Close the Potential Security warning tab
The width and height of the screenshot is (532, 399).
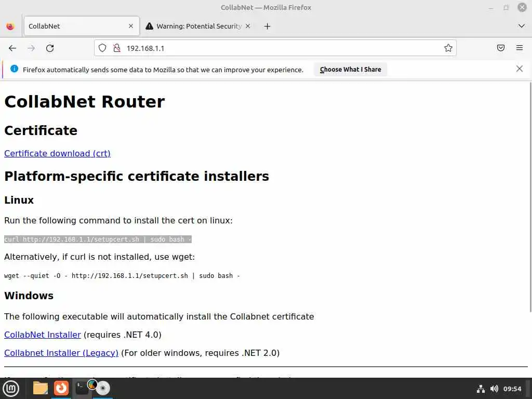pyautogui.click(x=248, y=26)
